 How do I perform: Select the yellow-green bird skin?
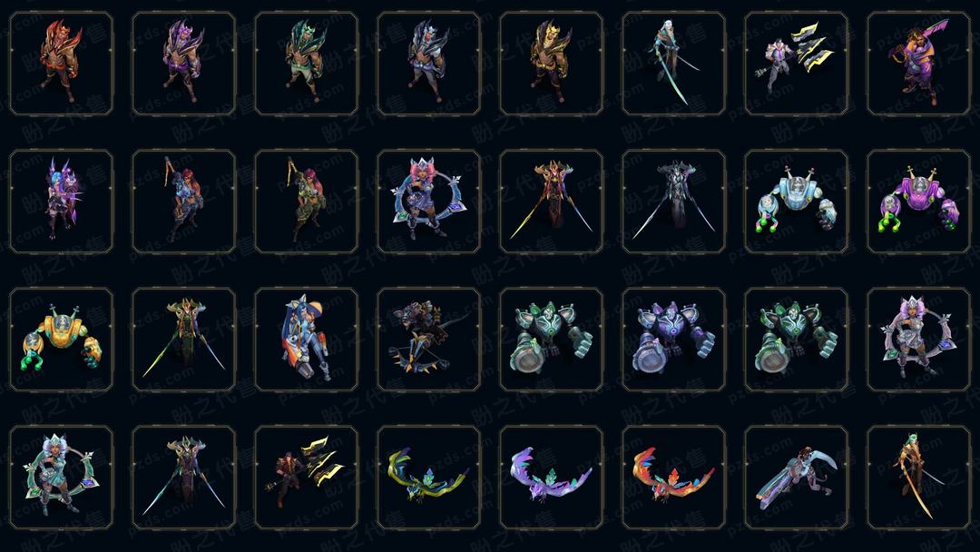point(428,478)
